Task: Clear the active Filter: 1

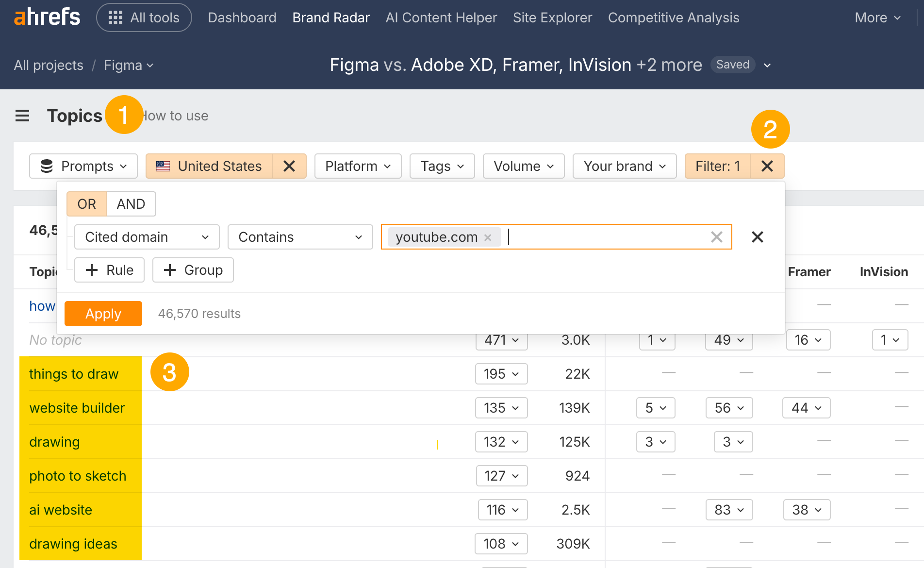Action: [x=767, y=166]
